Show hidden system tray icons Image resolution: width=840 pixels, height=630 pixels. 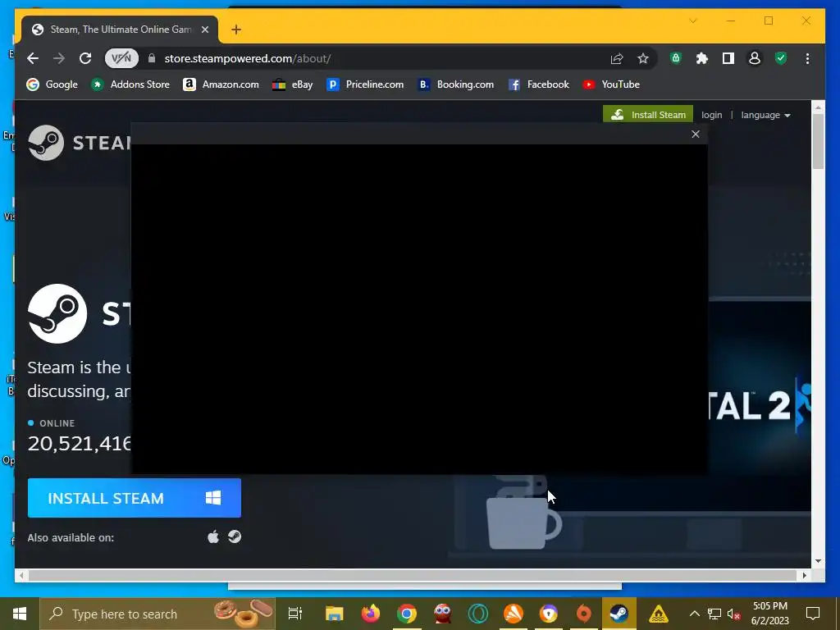694,614
